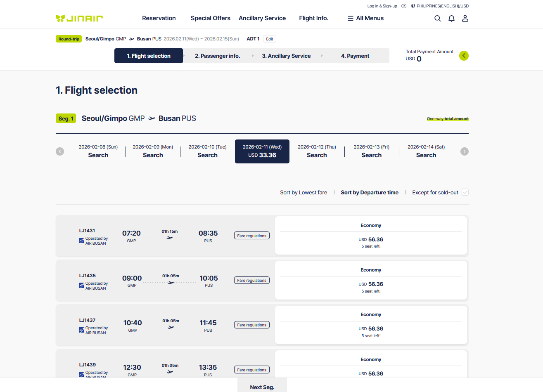Click Edit next to ADT 1
This screenshot has width=543, height=392.
point(269,39)
